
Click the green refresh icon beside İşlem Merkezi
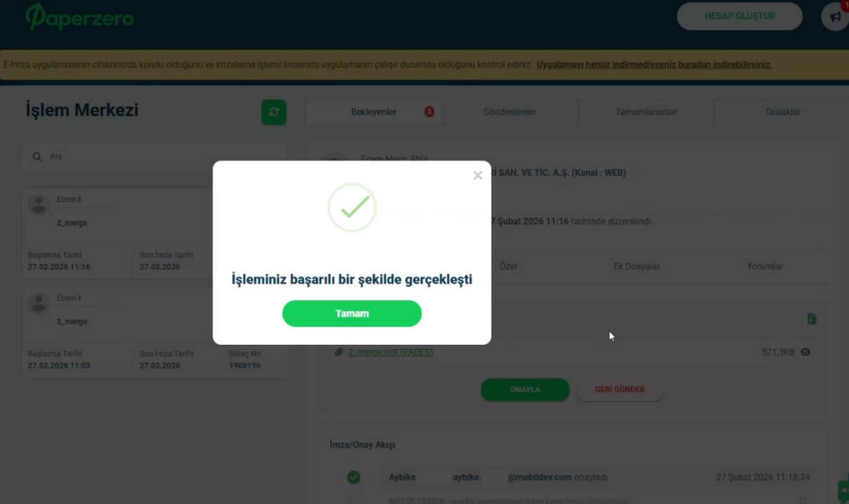(x=274, y=112)
